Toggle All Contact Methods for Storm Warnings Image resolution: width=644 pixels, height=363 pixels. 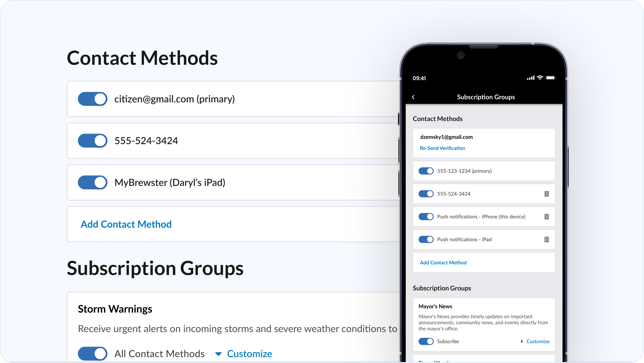coord(92,353)
